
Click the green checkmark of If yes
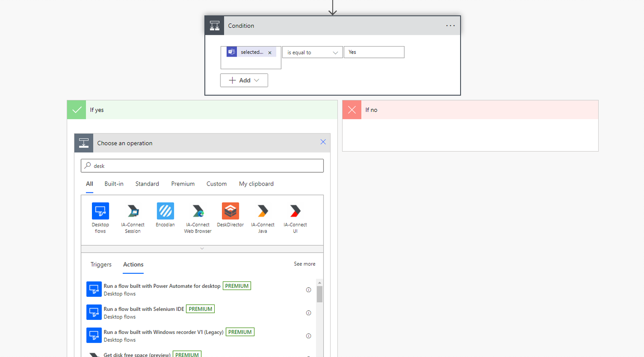pos(77,109)
